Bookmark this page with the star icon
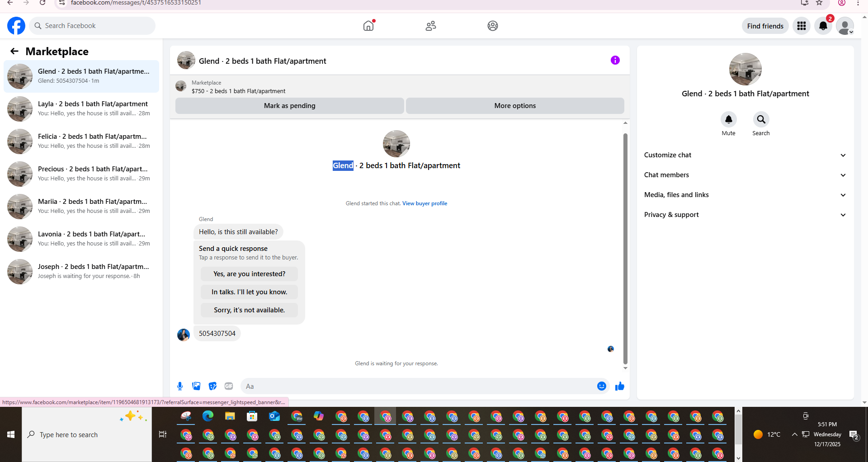The height and width of the screenshot is (462, 868). click(819, 3)
